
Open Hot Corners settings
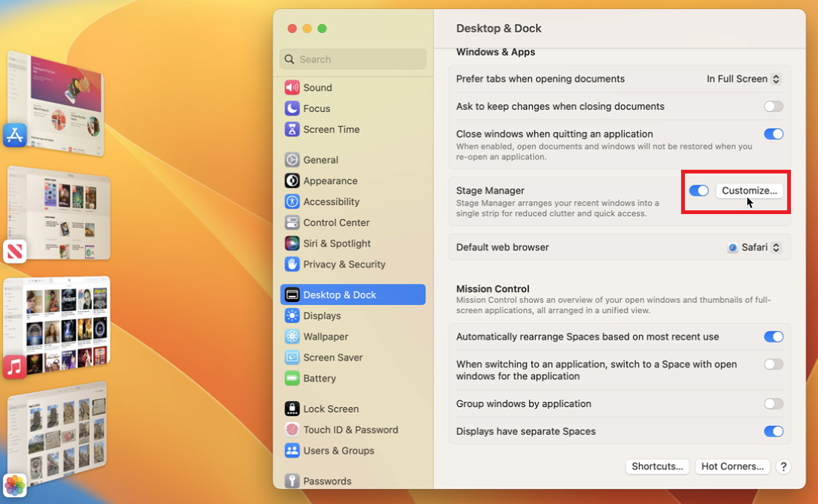tap(732, 466)
